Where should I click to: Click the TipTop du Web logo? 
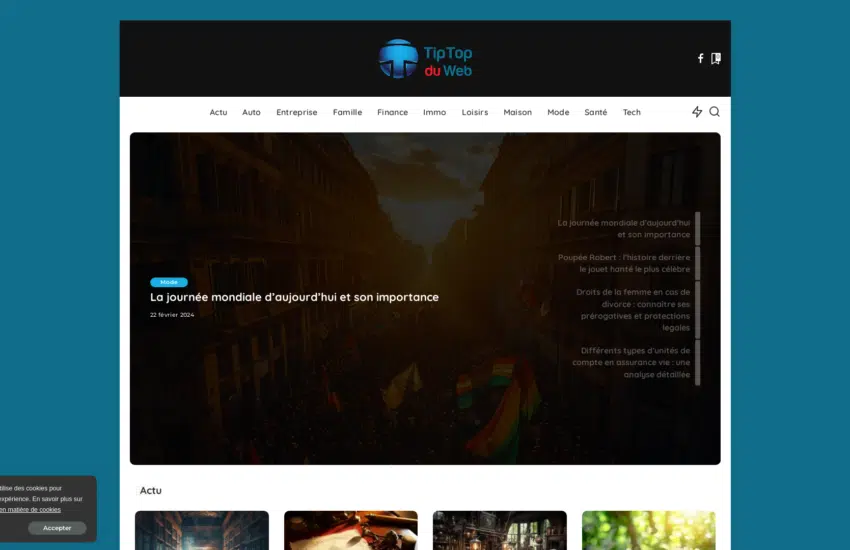tap(425, 59)
